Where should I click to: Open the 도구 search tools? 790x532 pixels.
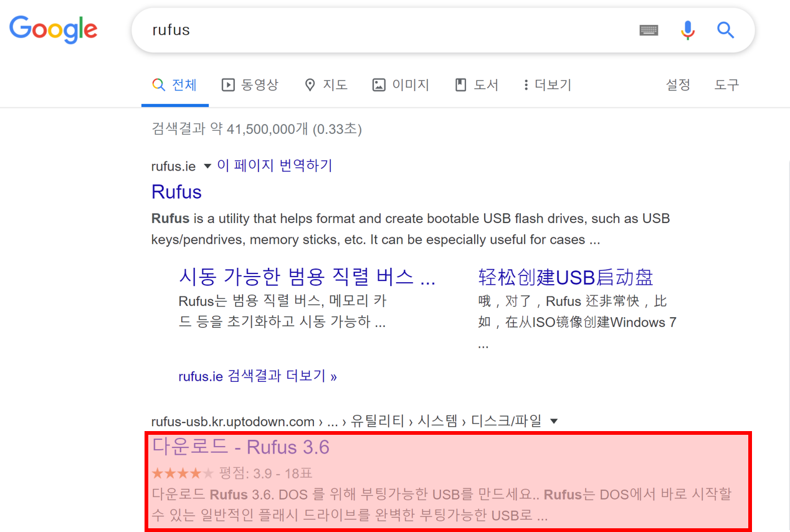point(726,85)
